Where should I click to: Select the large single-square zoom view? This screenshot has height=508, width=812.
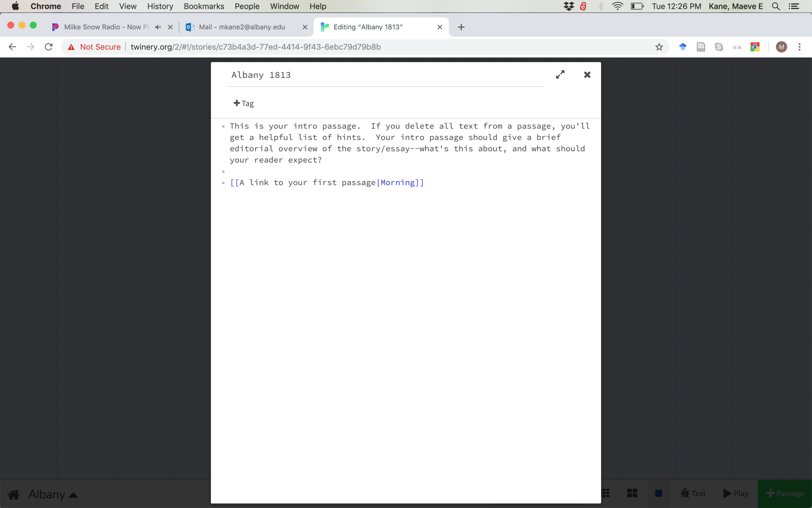click(x=659, y=493)
